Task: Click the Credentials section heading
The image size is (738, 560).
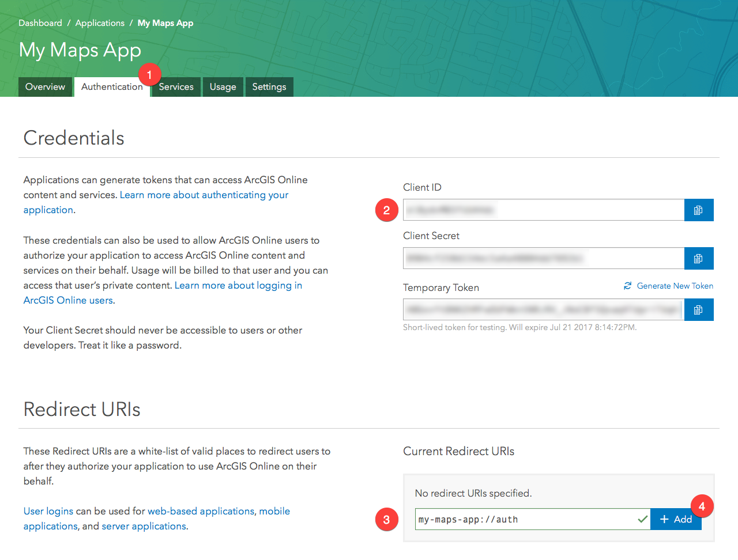Action: pos(74,138)
